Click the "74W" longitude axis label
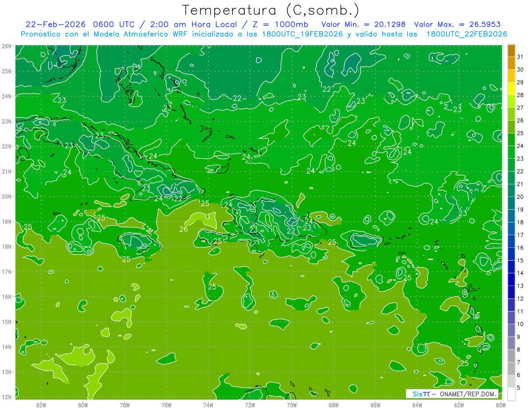 pos(208,405)
